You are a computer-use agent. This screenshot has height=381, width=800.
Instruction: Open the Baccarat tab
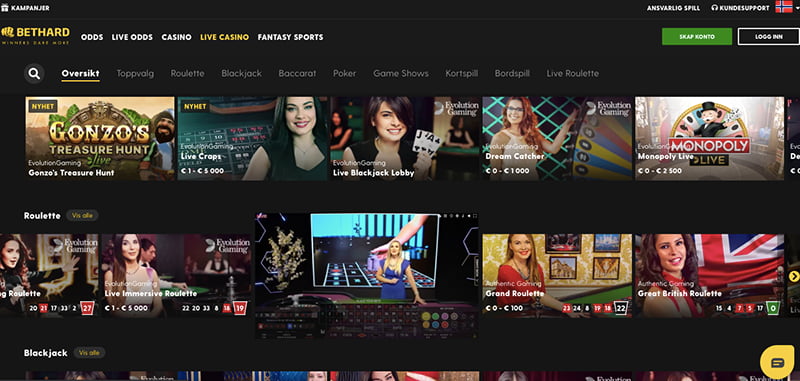297,73
